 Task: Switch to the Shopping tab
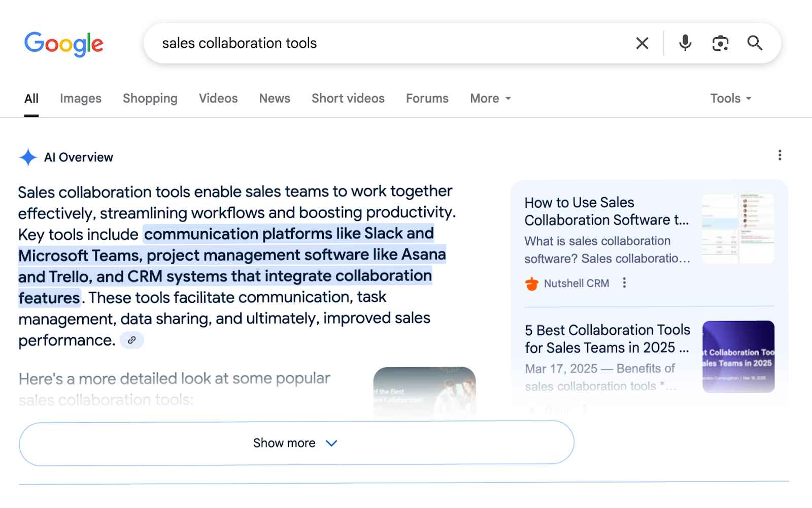tap(150, 99)
